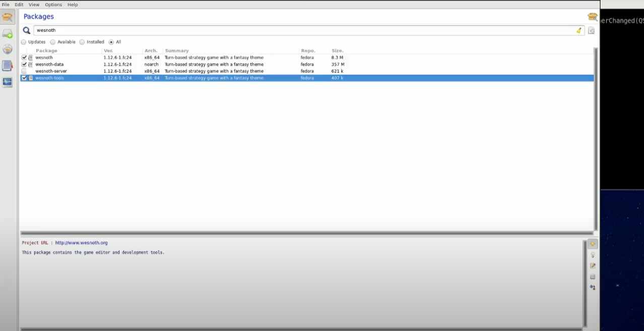Show the package file list icon
This screenshot has width=644, height=331.
click(x=593, y=277)
